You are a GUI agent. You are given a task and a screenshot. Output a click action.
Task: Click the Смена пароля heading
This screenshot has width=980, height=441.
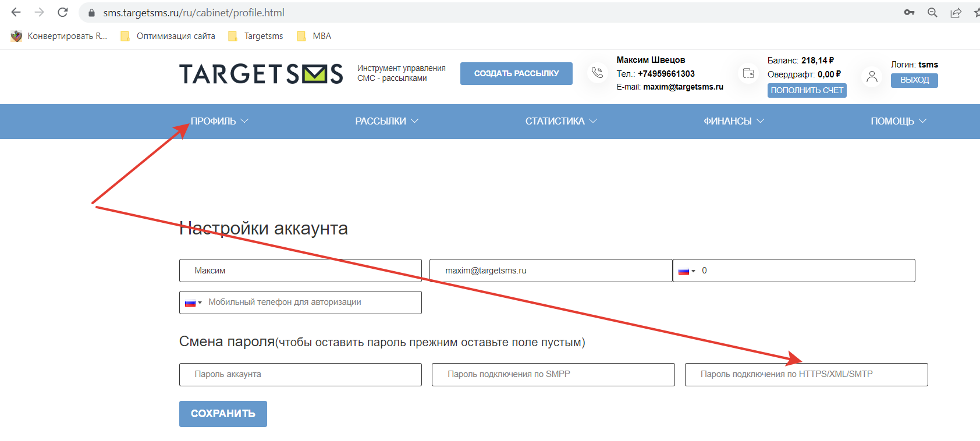tap(227, 342)
